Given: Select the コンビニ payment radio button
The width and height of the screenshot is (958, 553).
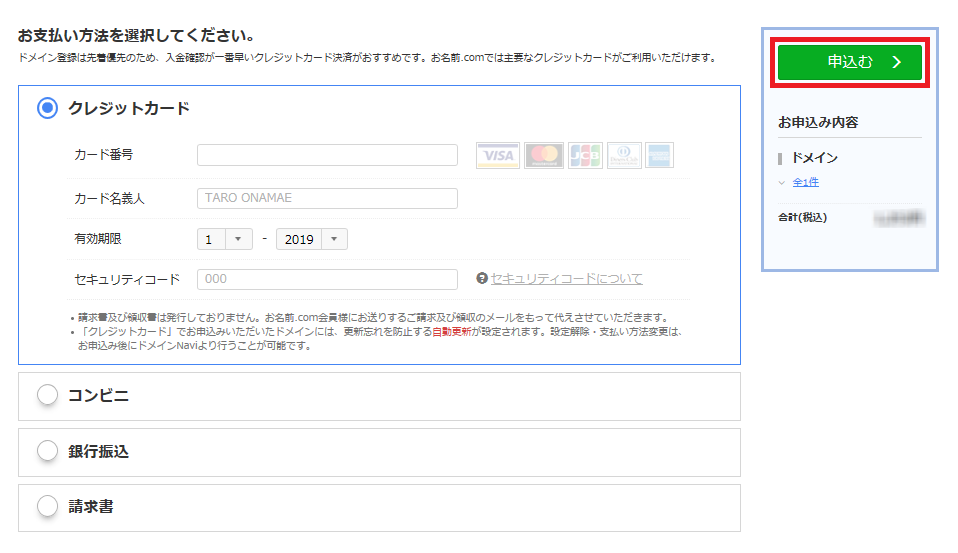Looking at the screenshot, I should [x=47, y=395].
